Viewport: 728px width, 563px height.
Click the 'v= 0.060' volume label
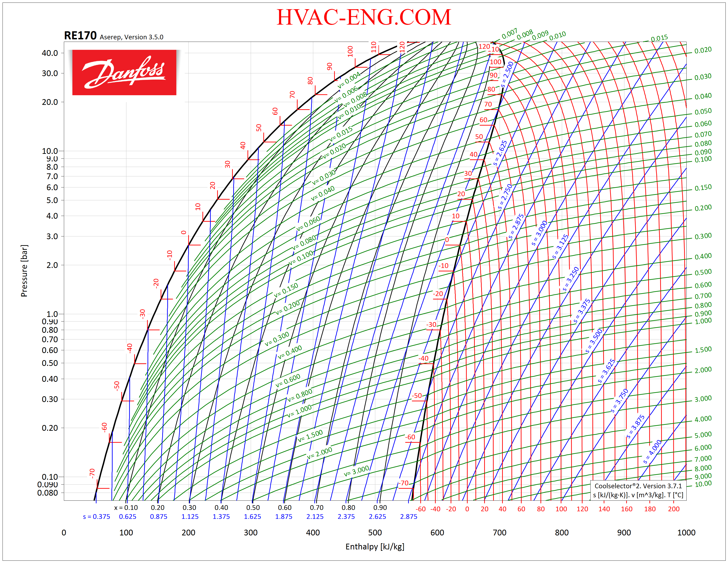(x=308, y=224)
